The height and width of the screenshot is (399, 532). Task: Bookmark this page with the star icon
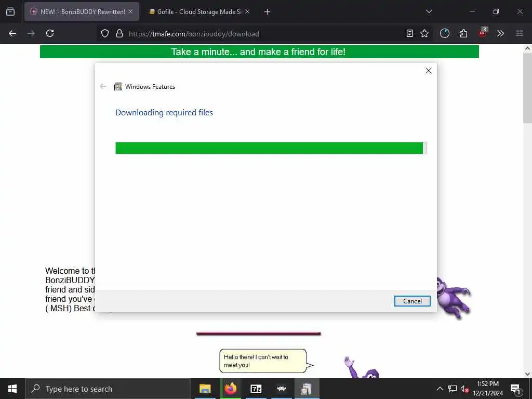click(424, 33)
